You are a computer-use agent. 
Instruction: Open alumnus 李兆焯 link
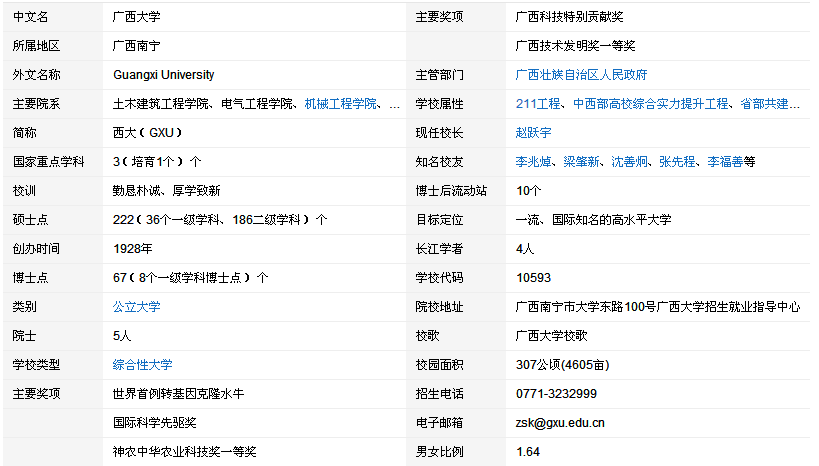point(533,162)
